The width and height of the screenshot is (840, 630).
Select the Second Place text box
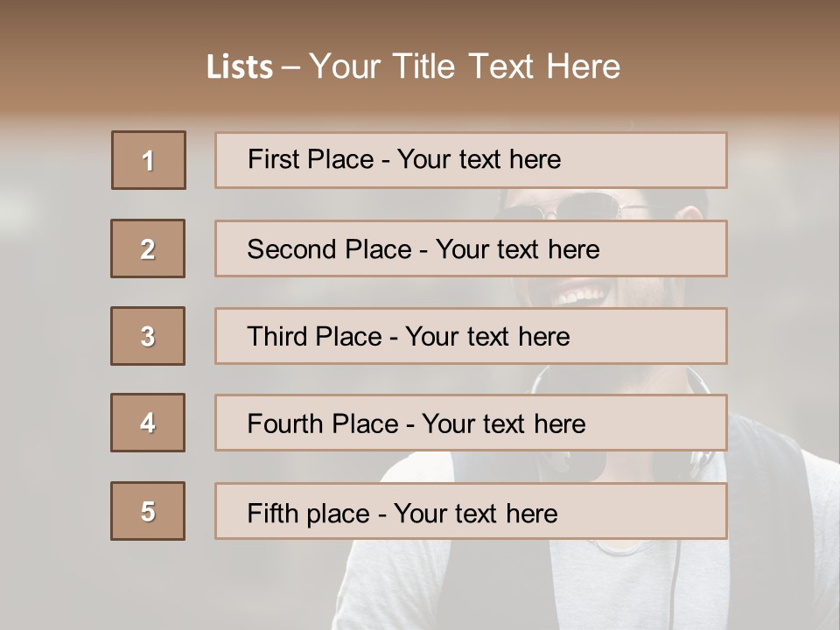(x=471, y=248)
